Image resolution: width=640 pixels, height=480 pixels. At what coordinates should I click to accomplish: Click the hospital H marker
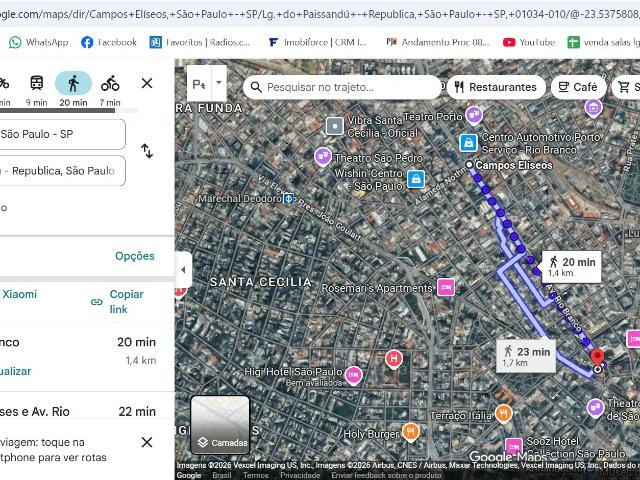point(394,360)
